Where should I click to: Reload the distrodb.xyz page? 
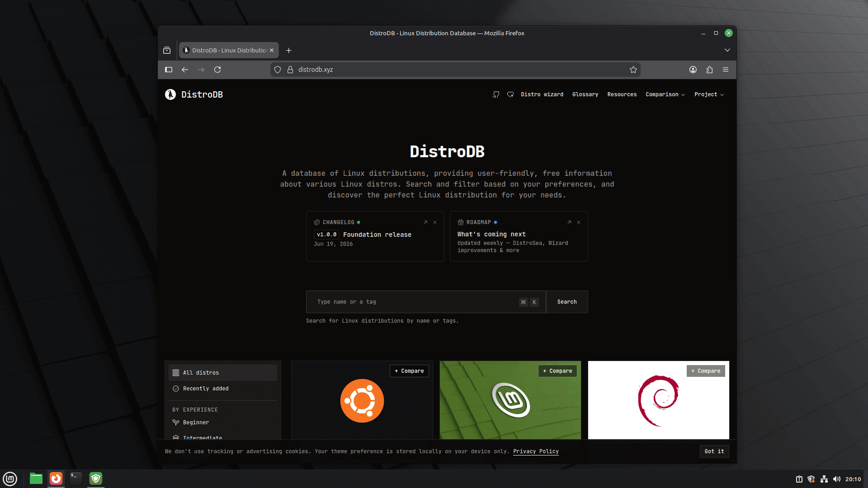click(217, 70)
